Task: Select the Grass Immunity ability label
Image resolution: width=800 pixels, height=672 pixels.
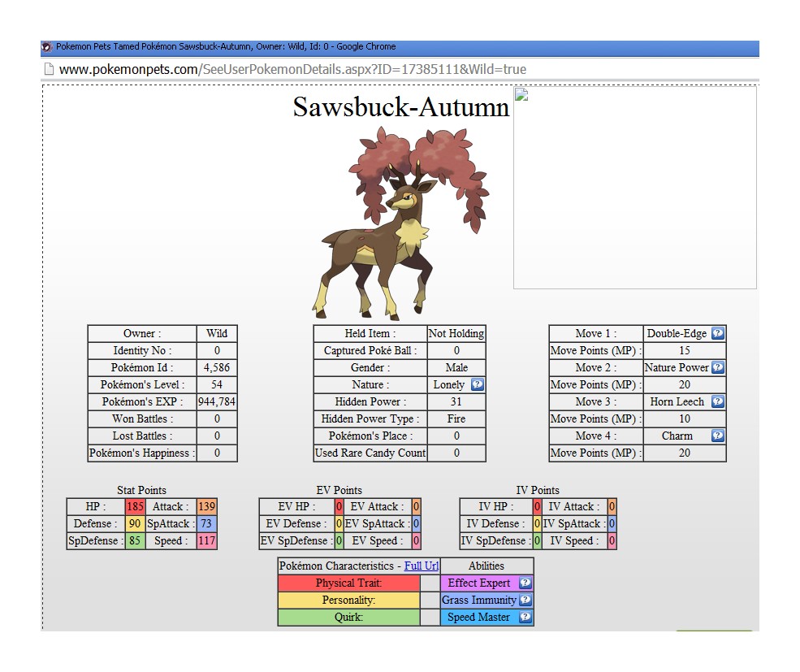Action: (479, 600)
